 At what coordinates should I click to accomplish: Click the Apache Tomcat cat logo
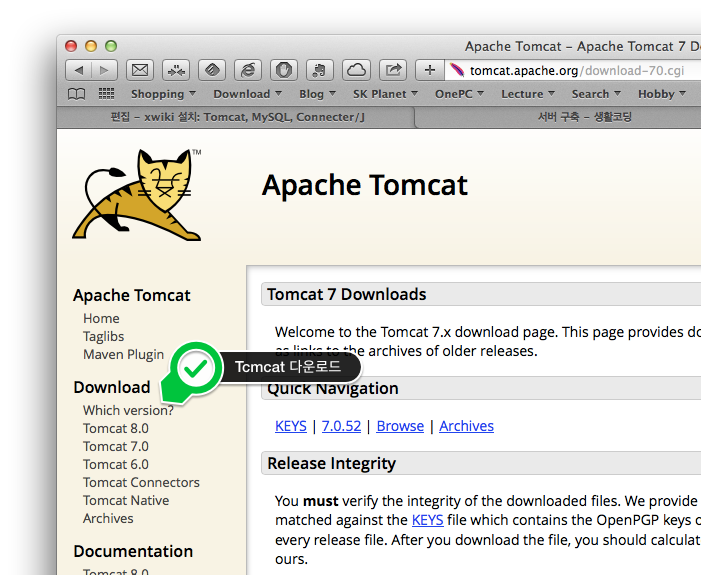[137, 195]
